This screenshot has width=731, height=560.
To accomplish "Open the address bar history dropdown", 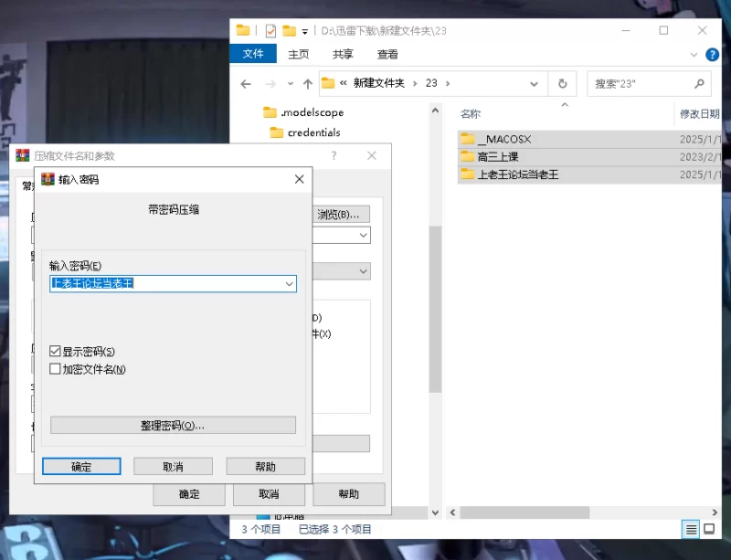I will point(534,84).
